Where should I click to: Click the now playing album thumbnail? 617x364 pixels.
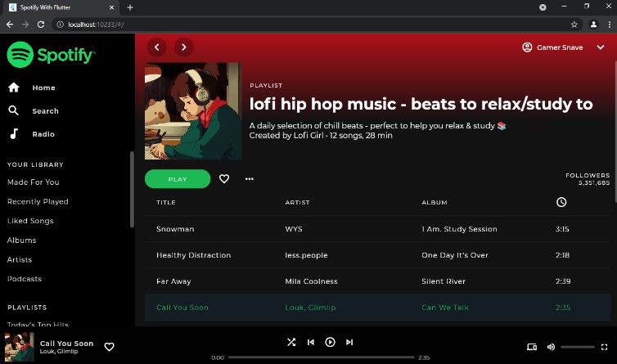pyautogui.click(x=20, y=347)
